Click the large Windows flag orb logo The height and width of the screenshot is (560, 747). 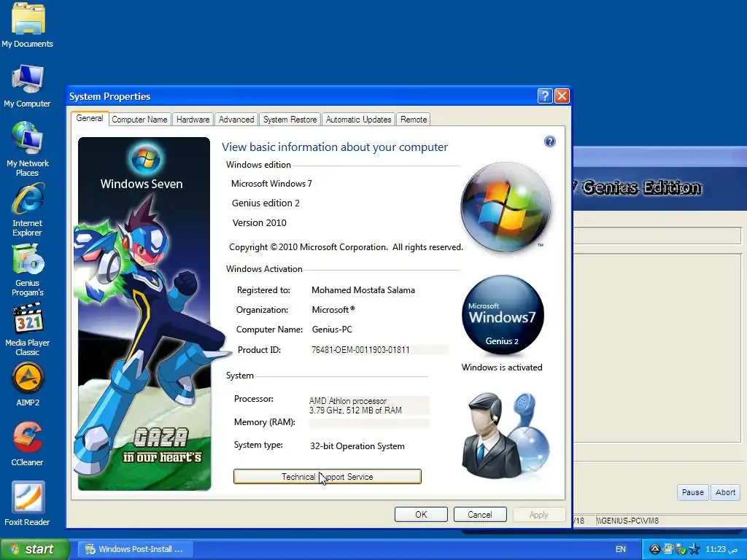coord(506,206)
